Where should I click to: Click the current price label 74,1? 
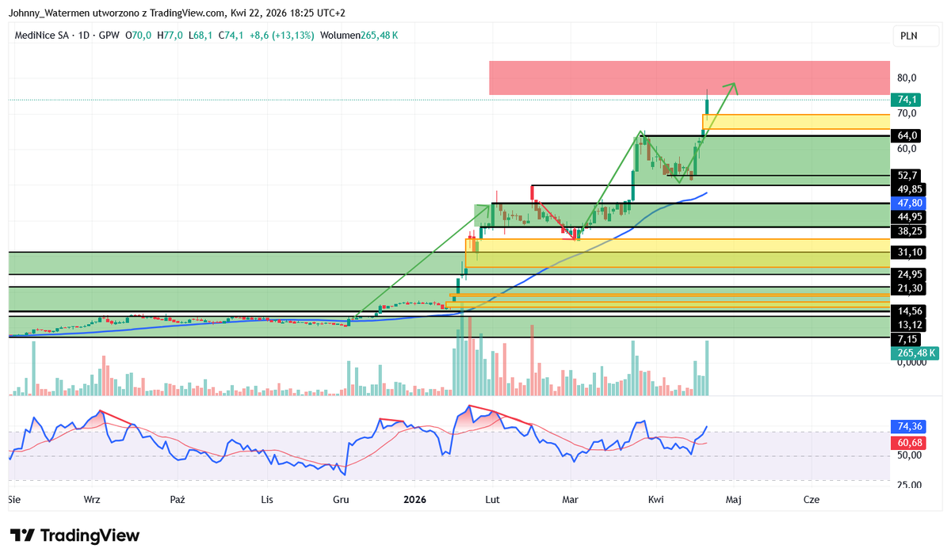[x=907, y=100]
